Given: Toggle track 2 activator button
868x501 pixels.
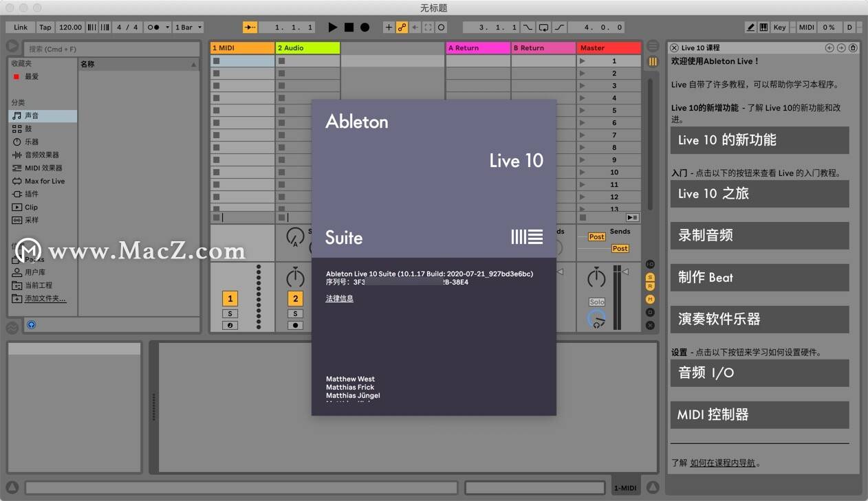Looking at the screenshot, I should (x=296, y=298).
